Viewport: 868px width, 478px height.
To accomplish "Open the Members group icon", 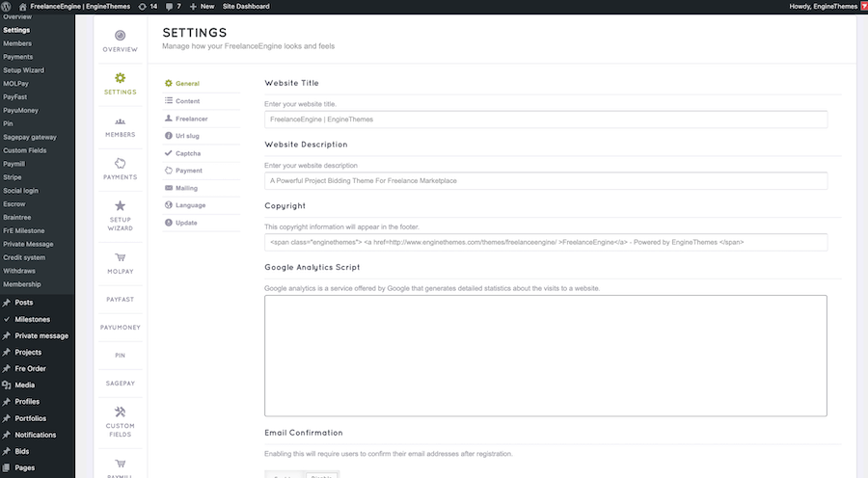I will (x=121, y=121).
